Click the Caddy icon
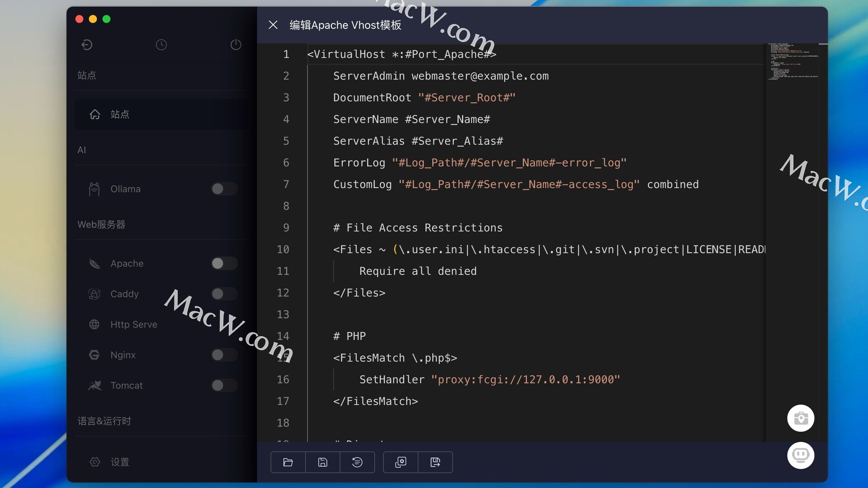Viewport: 868px width, 488px height. click(94, 294)
